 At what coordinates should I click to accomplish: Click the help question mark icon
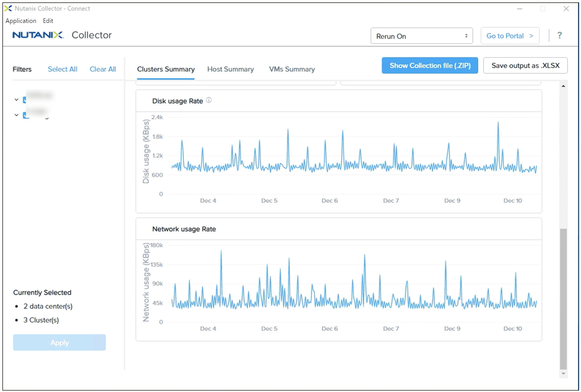(559, 35)
